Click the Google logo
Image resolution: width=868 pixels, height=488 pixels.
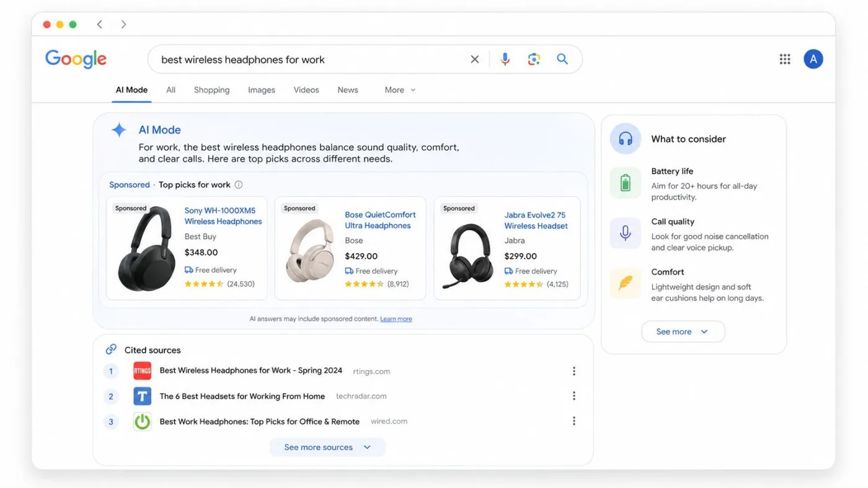(76, 60)
